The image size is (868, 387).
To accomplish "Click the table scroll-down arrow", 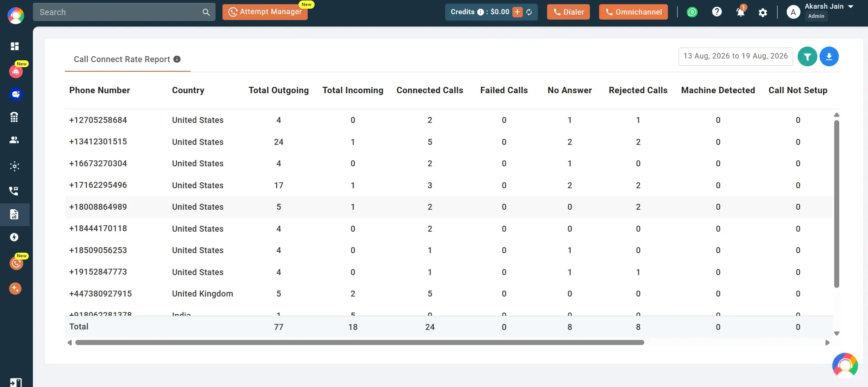I will click(x=836, y=334).
